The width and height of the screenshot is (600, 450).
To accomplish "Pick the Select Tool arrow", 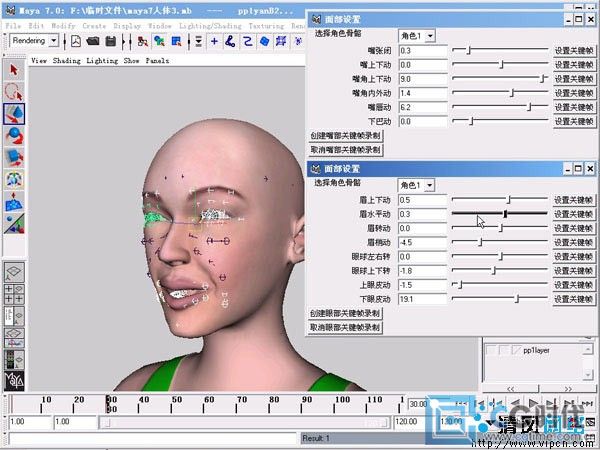I will [14, 70].
